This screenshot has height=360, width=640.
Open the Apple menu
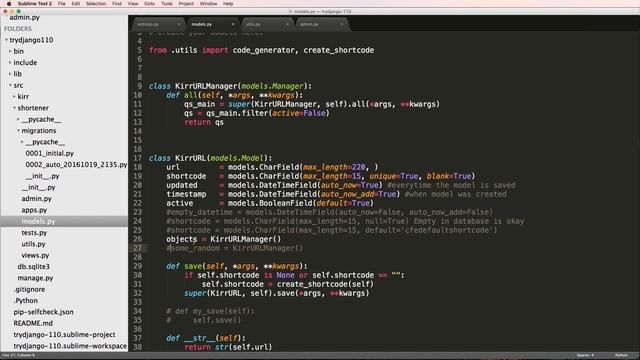(x=9, y=4)
